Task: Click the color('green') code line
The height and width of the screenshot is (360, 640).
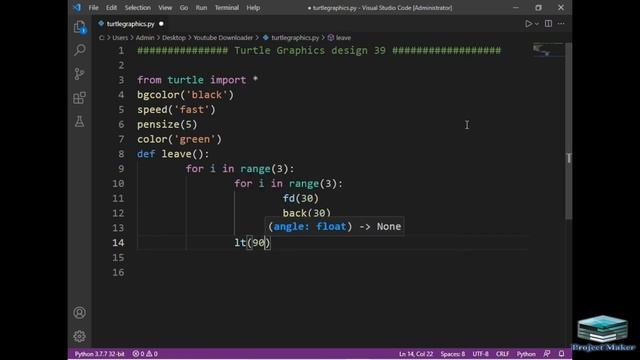Action: click(x=180, y=139)
